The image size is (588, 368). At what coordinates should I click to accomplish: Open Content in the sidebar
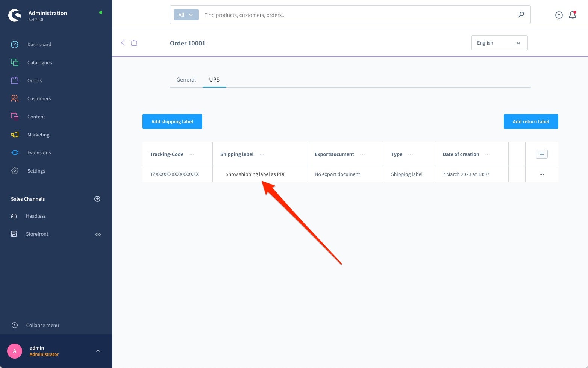pos(36,117)
